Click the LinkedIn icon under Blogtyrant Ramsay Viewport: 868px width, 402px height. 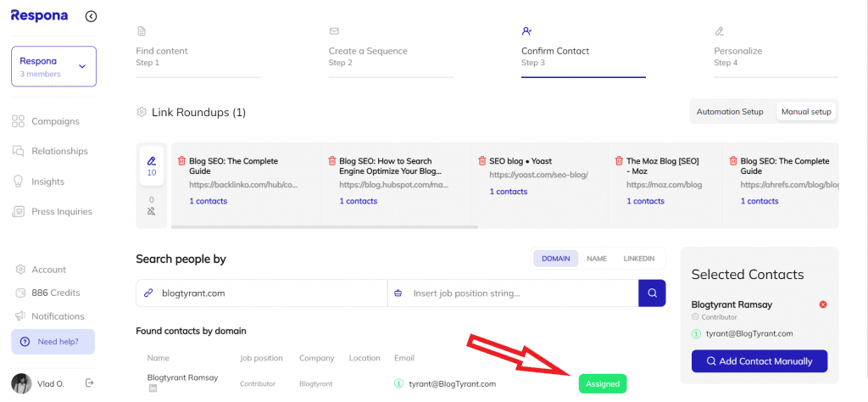pos(153,389)
